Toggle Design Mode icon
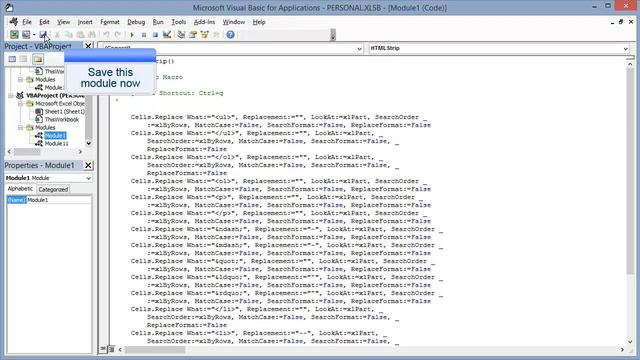Viewport: 640px width, 360px height. pos(167,35)
